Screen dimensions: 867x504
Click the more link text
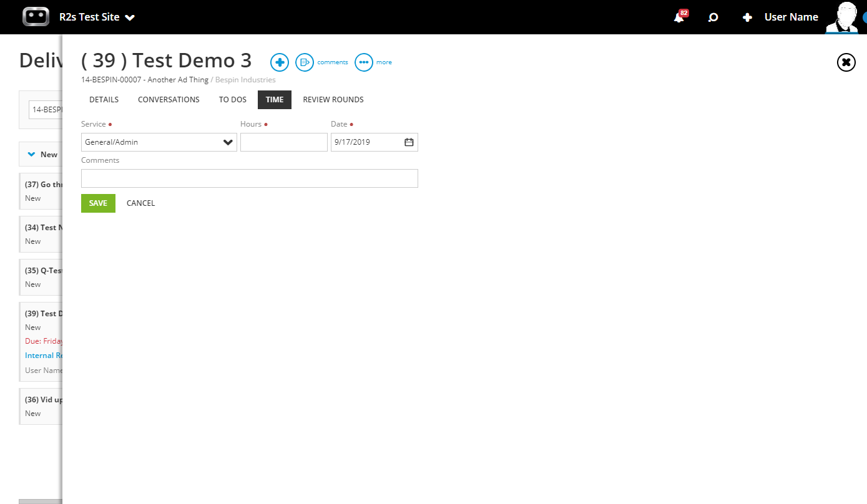384,62
